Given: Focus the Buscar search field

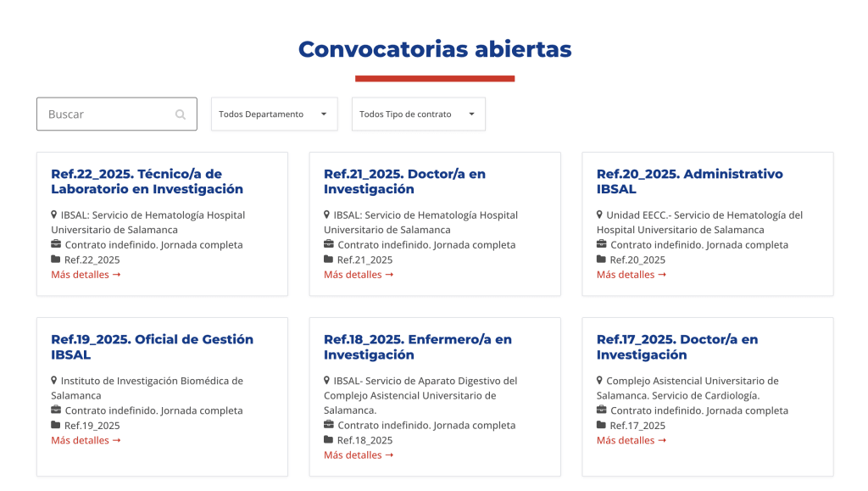Looking at the screenshot, I should coord(108,114).
